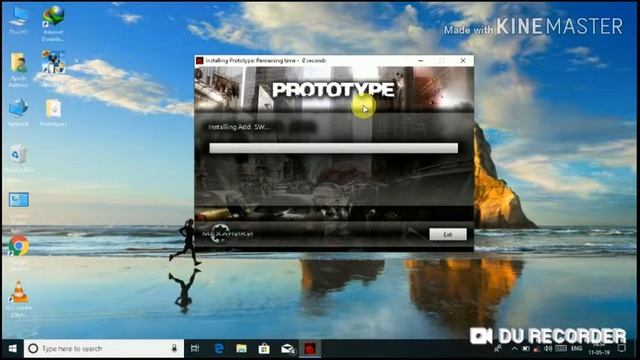Select the Prototype folder on desktop
640x360 pixels.
(x=53, y=113)
